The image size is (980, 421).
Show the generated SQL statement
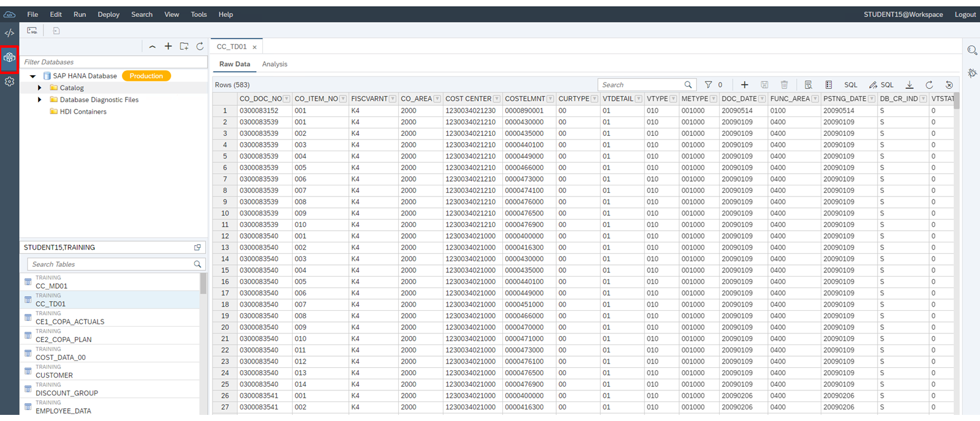(x=851, y=85)
